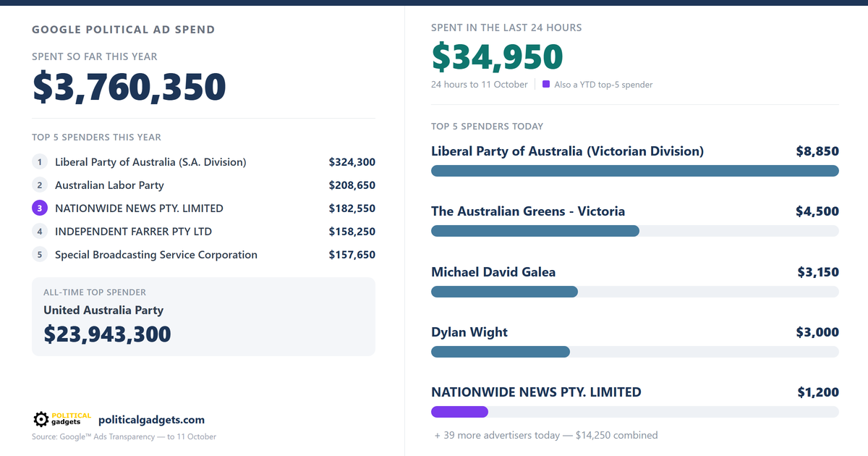Click the SPENT SO FAR THIS YEAR label

pos(94,56)
